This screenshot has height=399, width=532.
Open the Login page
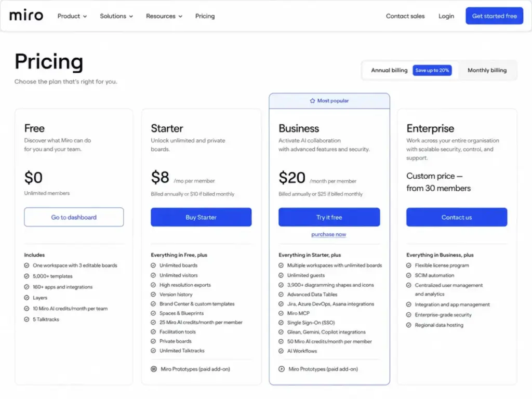tap(446, 16)
